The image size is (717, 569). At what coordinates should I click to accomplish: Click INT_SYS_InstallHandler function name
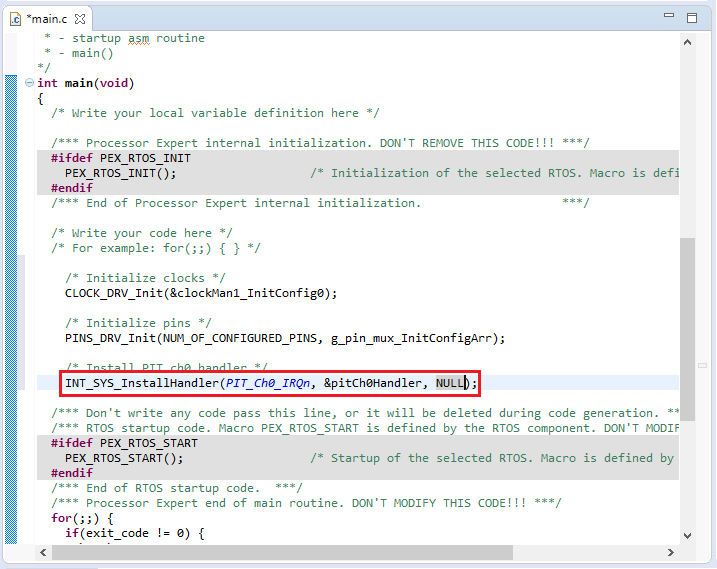pyautogui.click(x=142, y=383)
